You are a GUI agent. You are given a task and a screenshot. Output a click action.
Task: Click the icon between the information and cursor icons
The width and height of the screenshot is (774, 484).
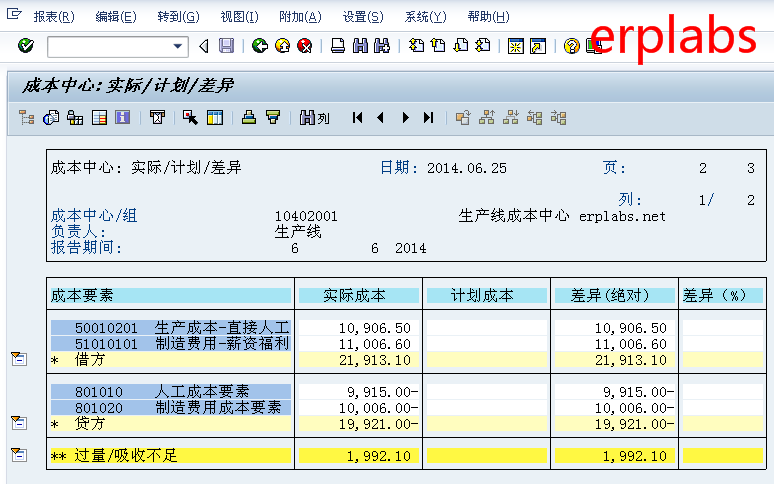point(157,117)
